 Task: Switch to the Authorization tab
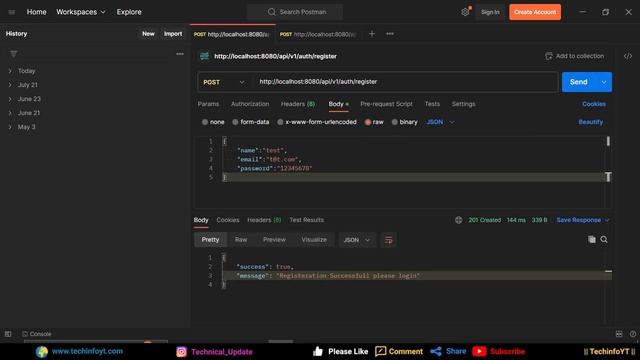[250, 104]
